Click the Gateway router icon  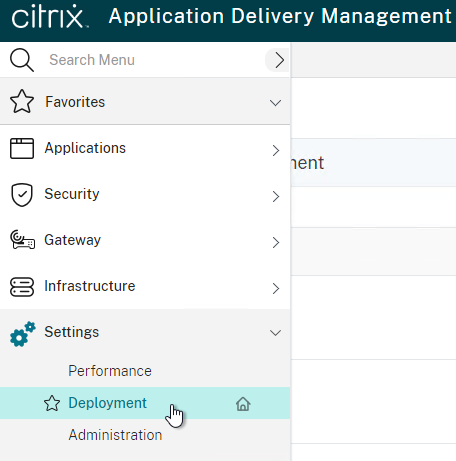pos(22,240)
